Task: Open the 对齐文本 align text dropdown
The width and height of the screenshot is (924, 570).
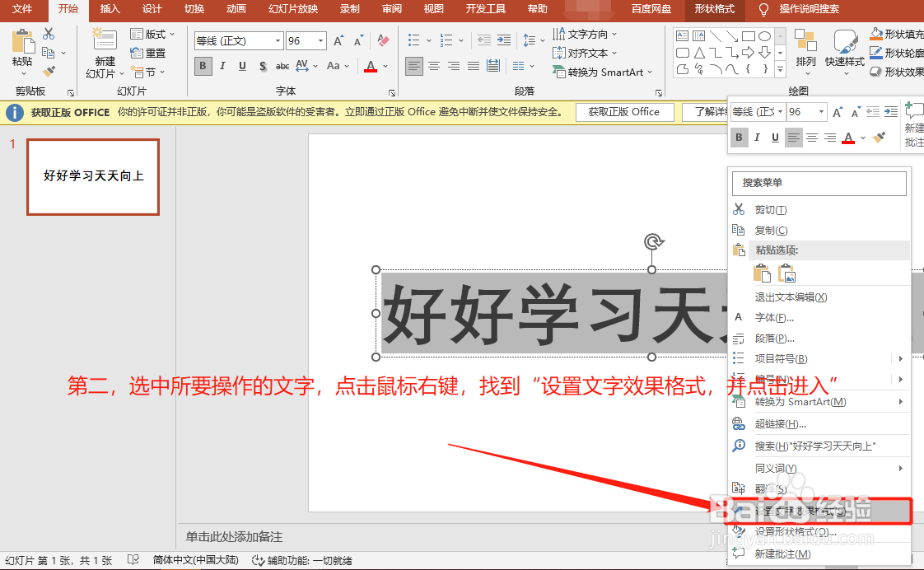Action: coord(585,53)
